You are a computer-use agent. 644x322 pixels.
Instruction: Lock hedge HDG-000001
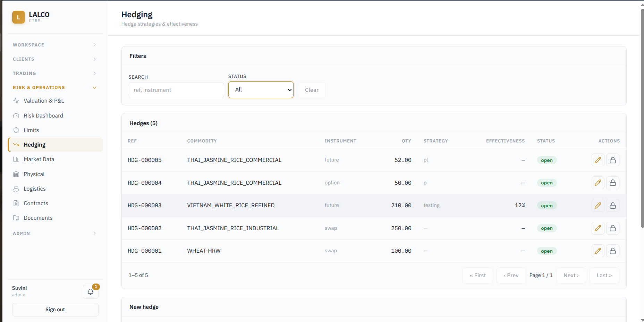coord(613,251)
